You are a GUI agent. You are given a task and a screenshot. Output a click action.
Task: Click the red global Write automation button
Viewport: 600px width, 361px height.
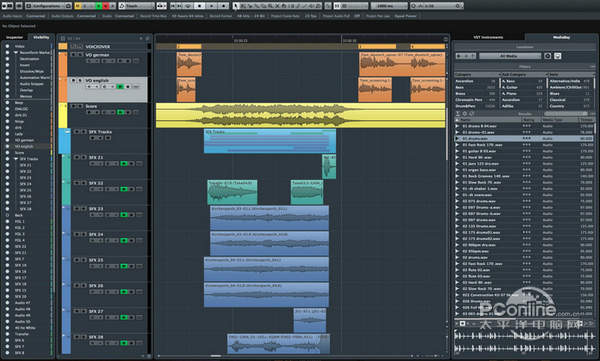point(106,6)
